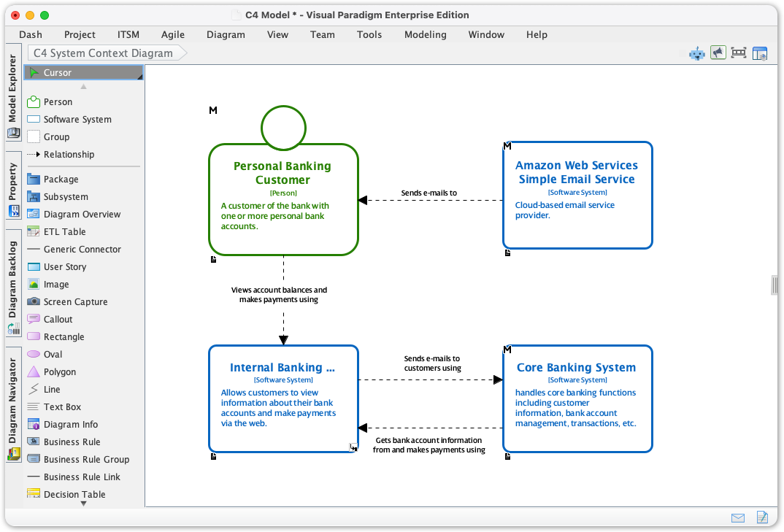Open the email message icon at bottom right
This screenshot has height=532, width=784.
[737, 517]
